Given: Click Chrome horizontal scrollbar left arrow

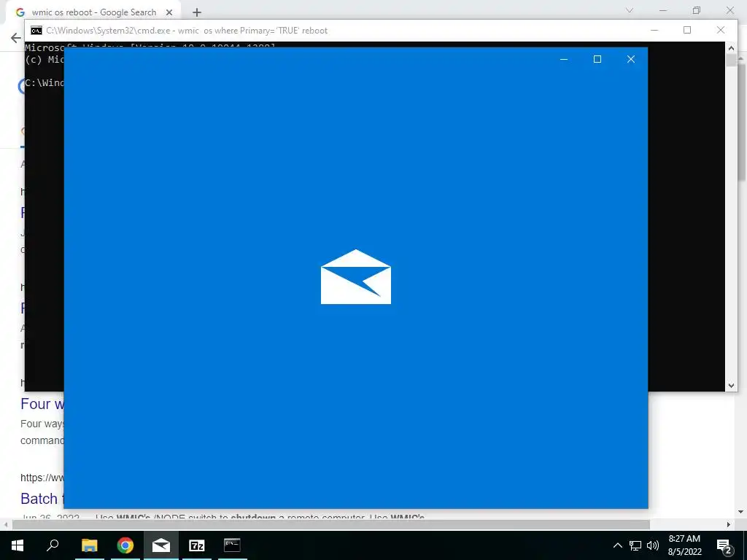Looking at the screenshot, I should [x=5, y=524].
